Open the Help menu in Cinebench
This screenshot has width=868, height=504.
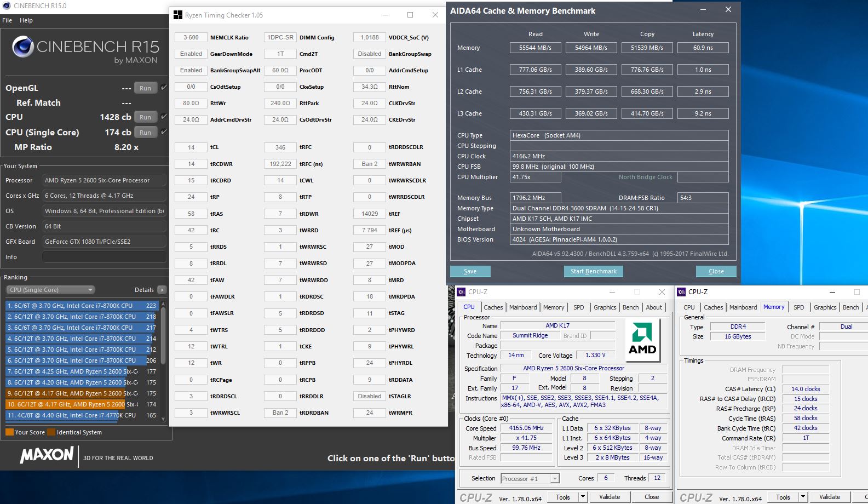pyautogui.click(x=26, y=20)
